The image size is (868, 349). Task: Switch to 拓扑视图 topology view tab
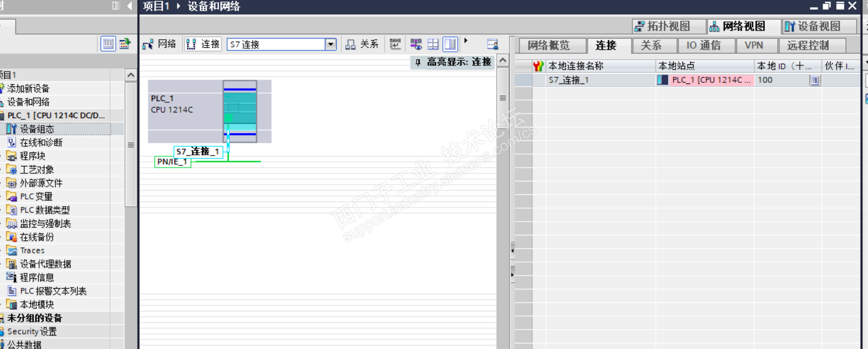[669, 26]
